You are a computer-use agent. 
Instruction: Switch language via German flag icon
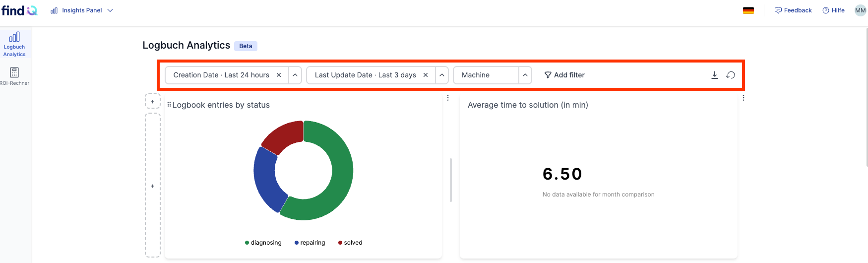748,10
